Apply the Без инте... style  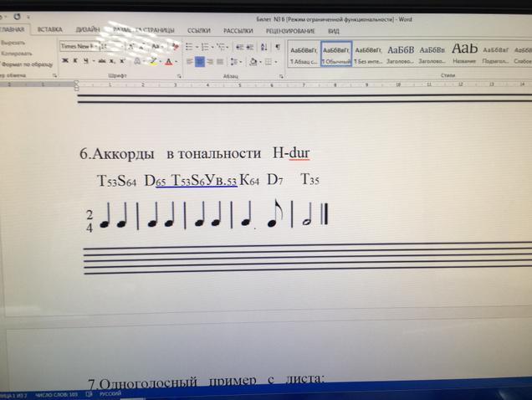[x=368, y=54]
